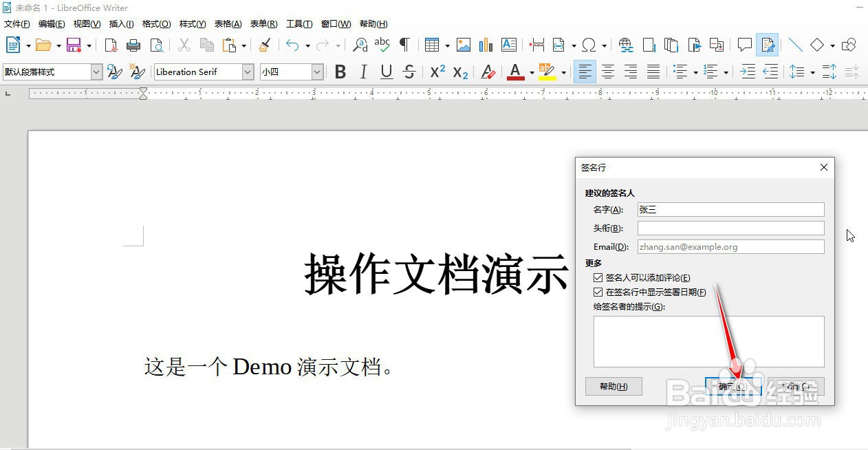Open the 插入 menu
The image size is (868, 450).
(121, 23)
